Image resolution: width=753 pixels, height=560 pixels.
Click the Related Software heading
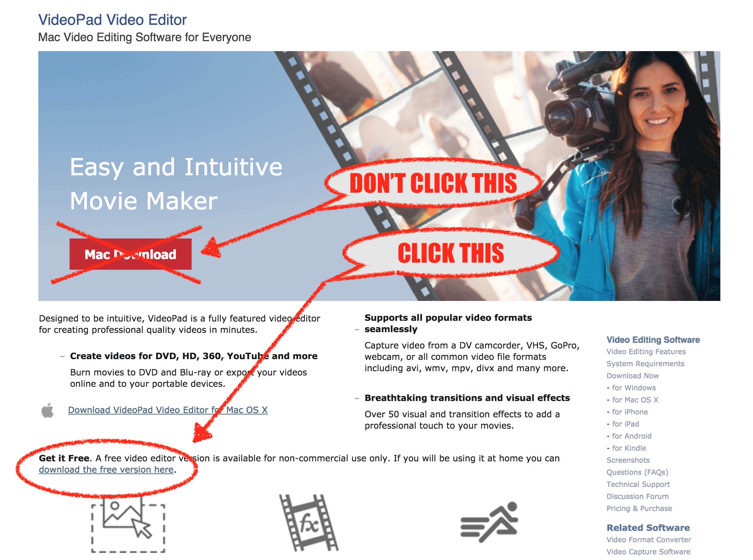click(x=648, y=528)
